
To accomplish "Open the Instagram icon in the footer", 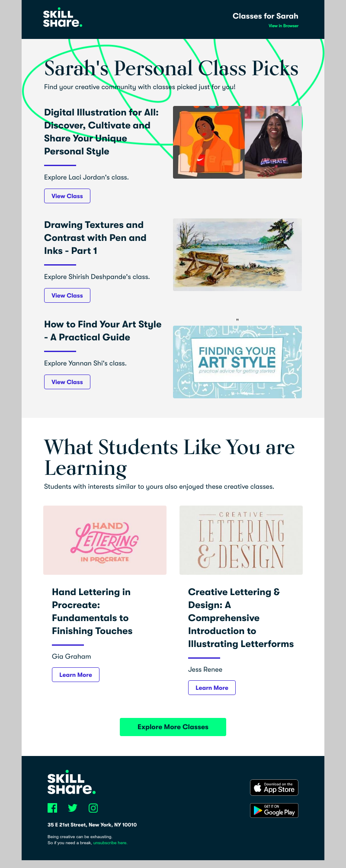I will [x=93, y=808].
